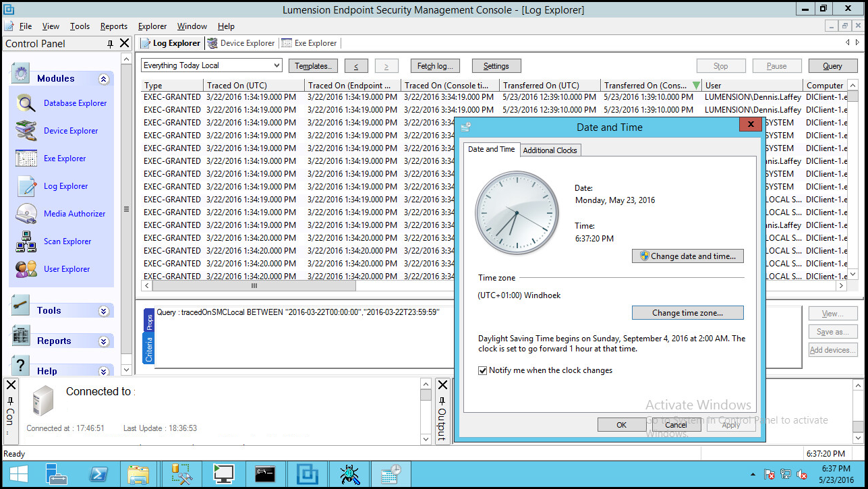The width and height of the screenshot is (868, 489).
Task: Expand the Reports section in Control Panel
Action: click(x=103, y=341)
